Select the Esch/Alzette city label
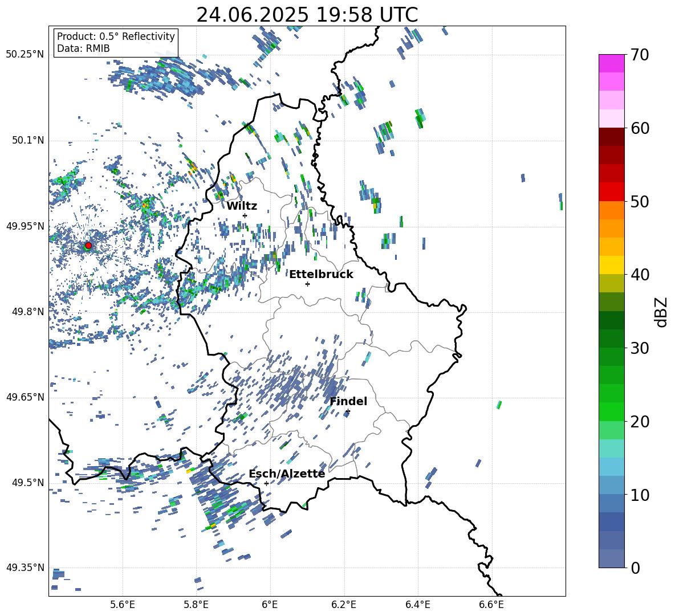This screenshot has height=616, width=675. point(287,474)
